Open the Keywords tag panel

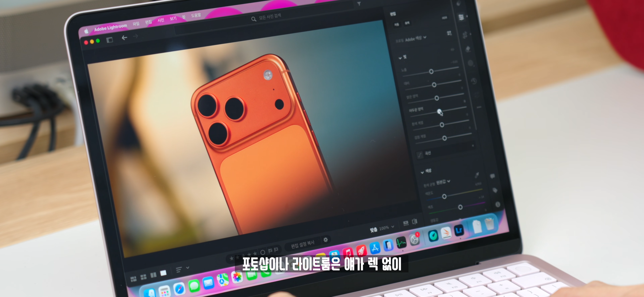(x=495, y=190)
